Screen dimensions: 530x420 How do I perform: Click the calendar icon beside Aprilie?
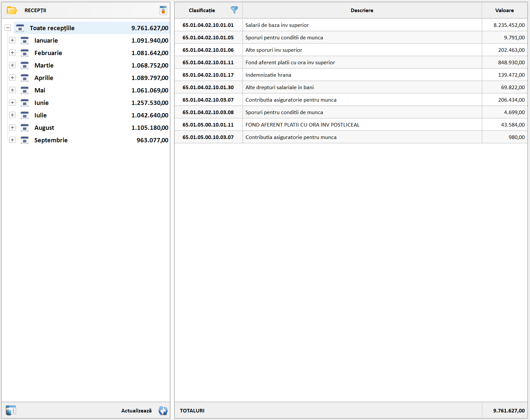(25, 78)
